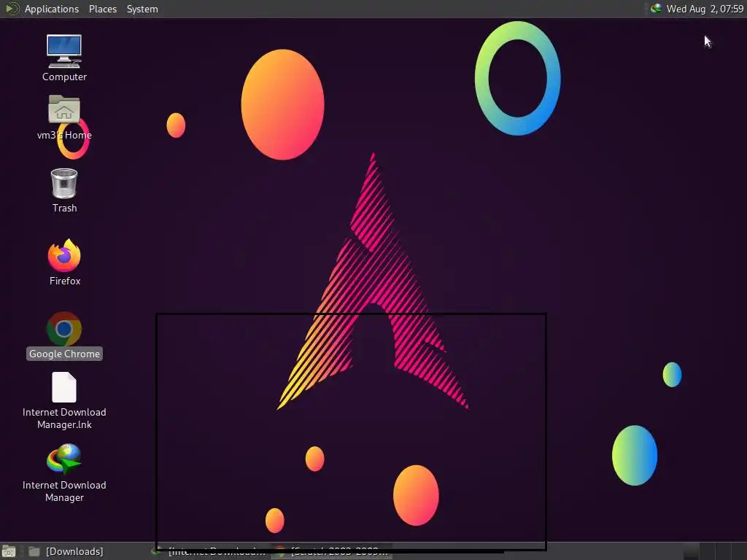Click the 'Trash' desktop label
The height and width of the screenshot is (560, 747).
(x=65, y=208)
